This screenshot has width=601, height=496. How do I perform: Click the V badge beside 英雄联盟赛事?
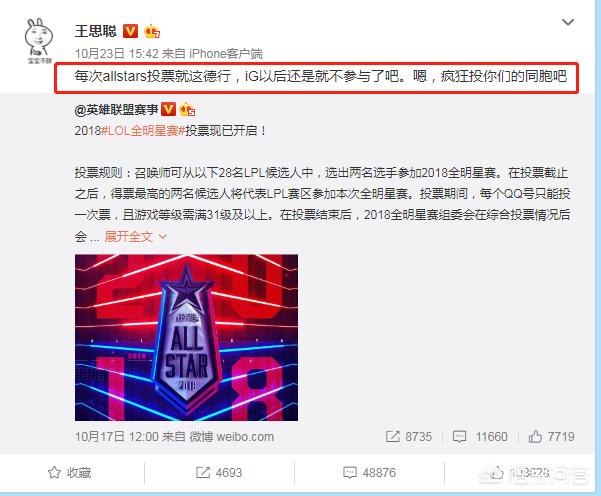pyautogui.click(x=168, y=110)
